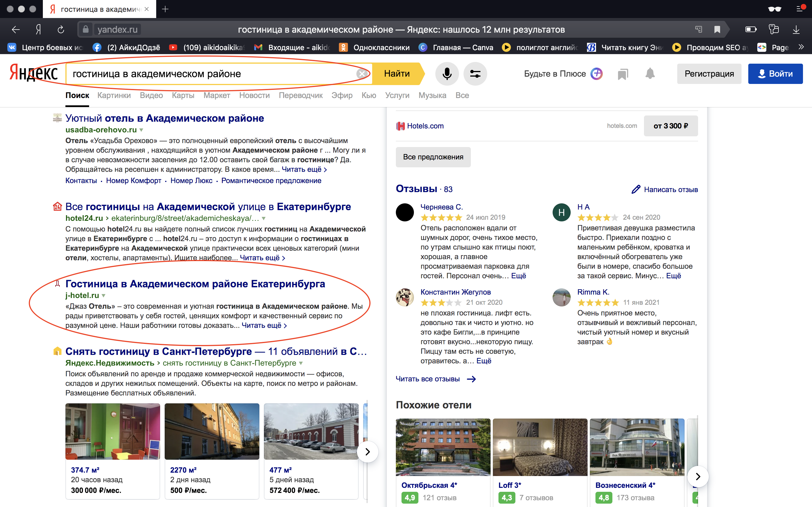The width and height of the screenshot is (812, 507).
Task: Open saved collections bookmark icon on Yandex
Action: pos(623,74)
